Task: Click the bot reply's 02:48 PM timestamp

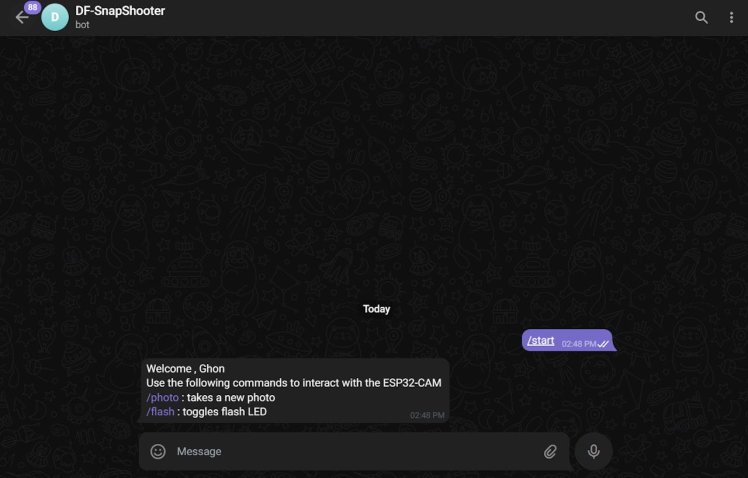Action: [x=427, y=416]
